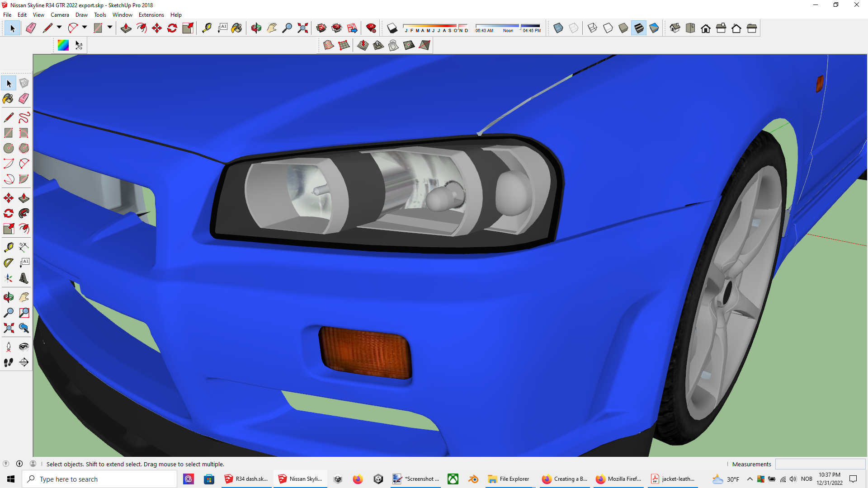Switch to R34 dash.sk... taskbar window

click(247, 479)
